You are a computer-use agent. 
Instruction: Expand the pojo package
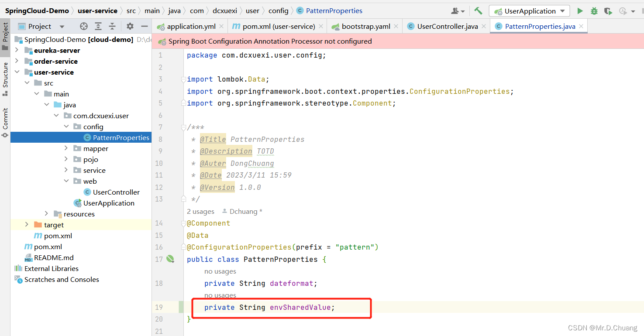66,159
